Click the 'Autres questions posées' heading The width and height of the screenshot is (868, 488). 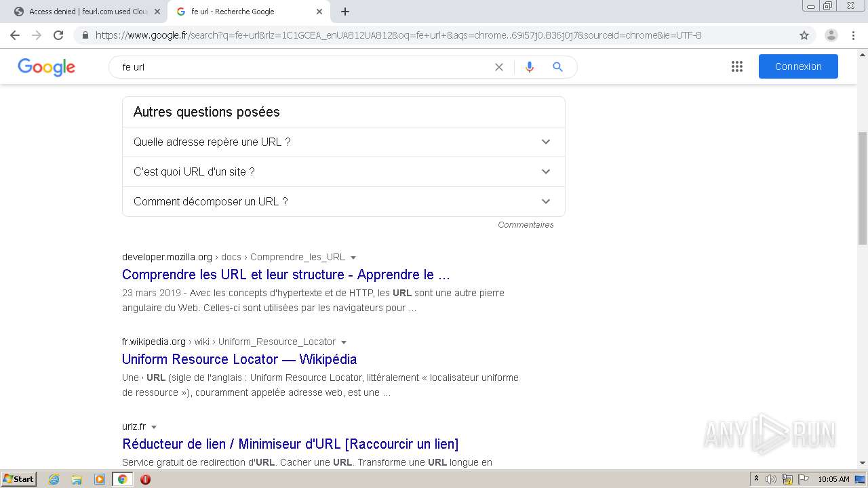[x=206, y=112]
